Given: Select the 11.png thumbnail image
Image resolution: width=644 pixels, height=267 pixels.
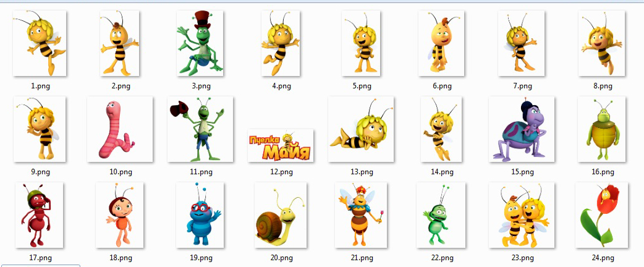Looking at the screenshot, I should pyautogui.click(x=200, y=129).
